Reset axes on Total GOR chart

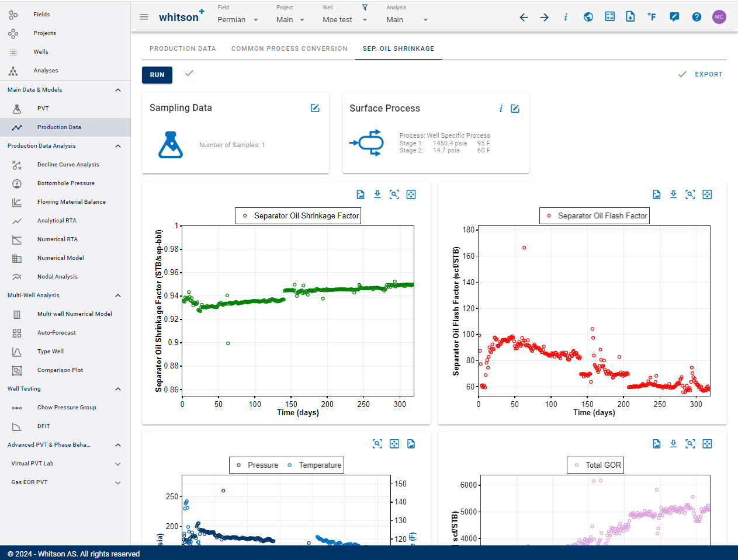pyautogui.click(x=708, y=444)
